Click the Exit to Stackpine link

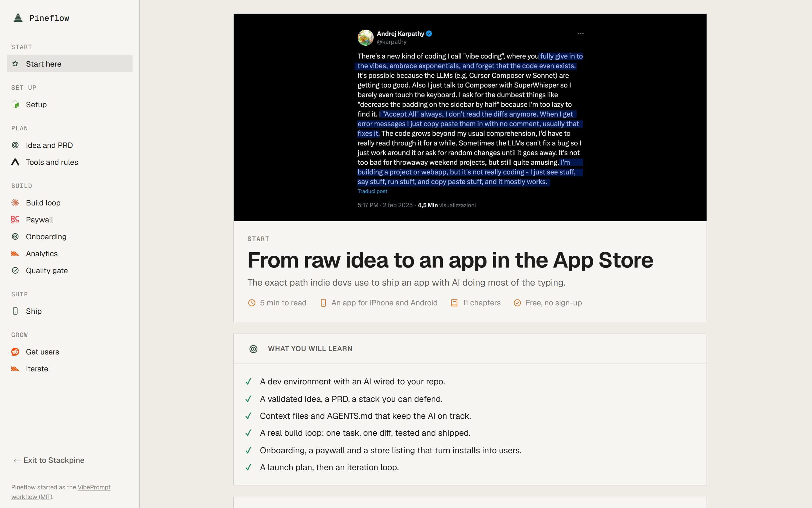point(49,460)
